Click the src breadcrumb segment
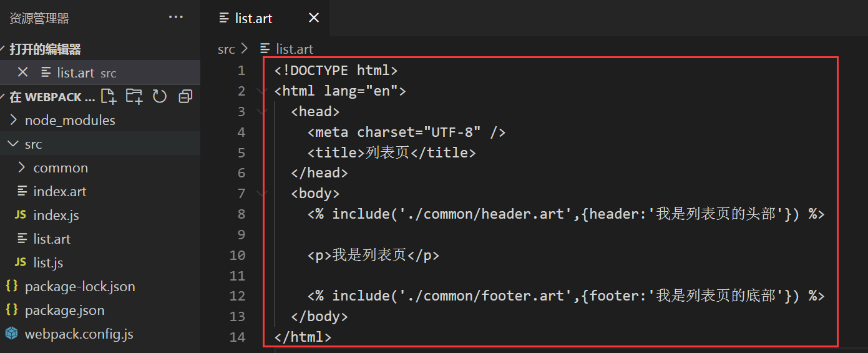Screen dimensions: 868x353 (226, 49)
